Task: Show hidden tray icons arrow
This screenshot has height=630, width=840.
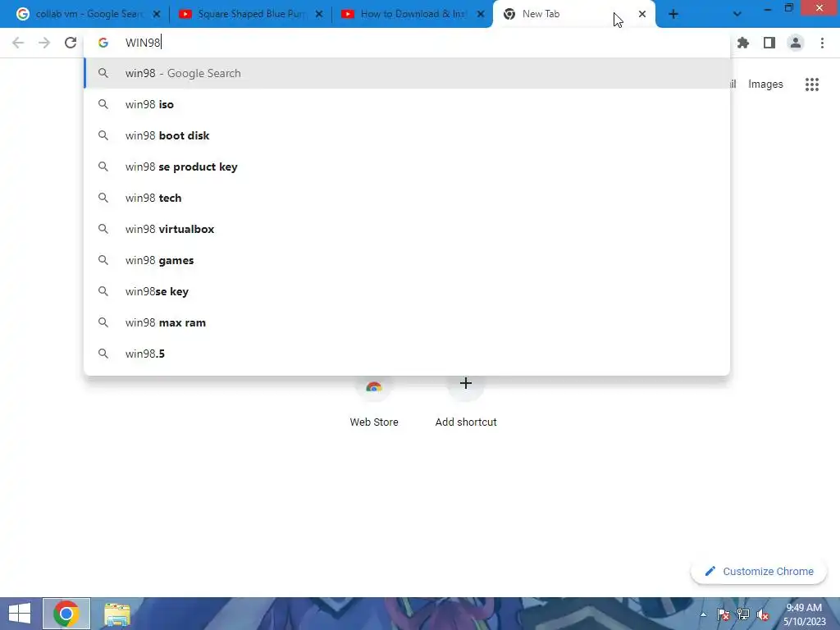Action: [703, 614]
